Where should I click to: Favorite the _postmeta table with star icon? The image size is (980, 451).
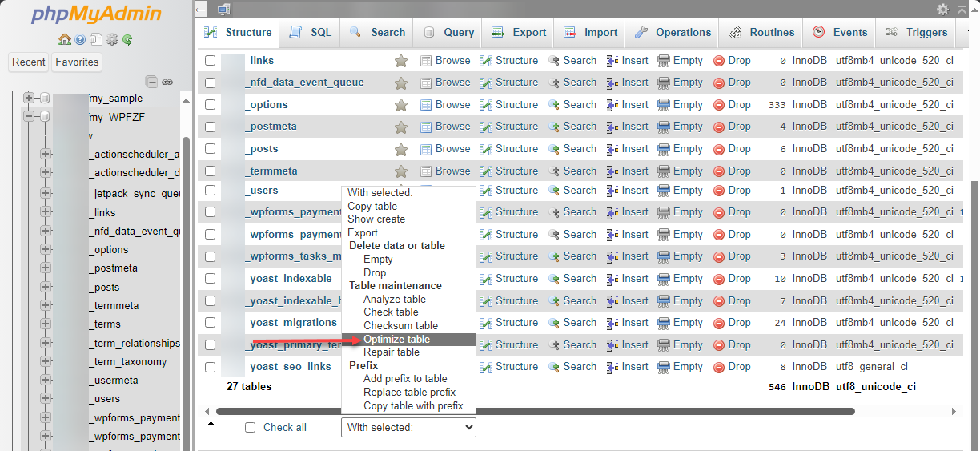click(401, 127)
